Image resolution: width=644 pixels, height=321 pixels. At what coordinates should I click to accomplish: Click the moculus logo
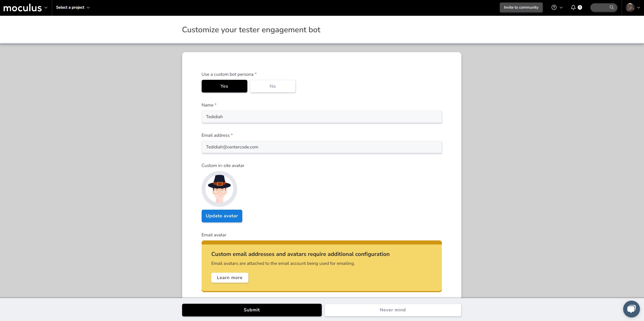click(22, 8)
